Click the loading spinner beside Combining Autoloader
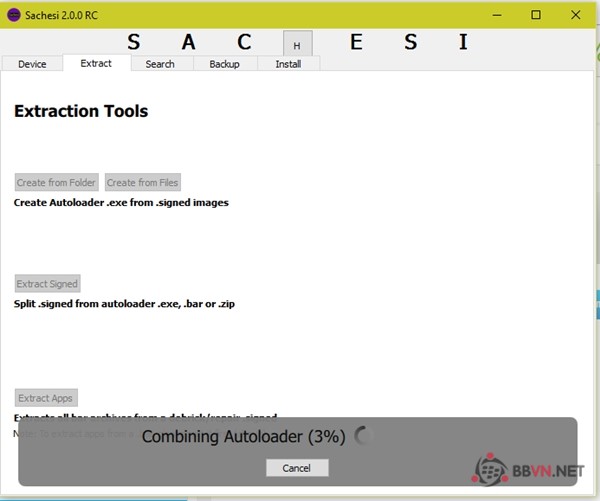Viewport: 600px width, 501px height. click(x=363, y=436)
